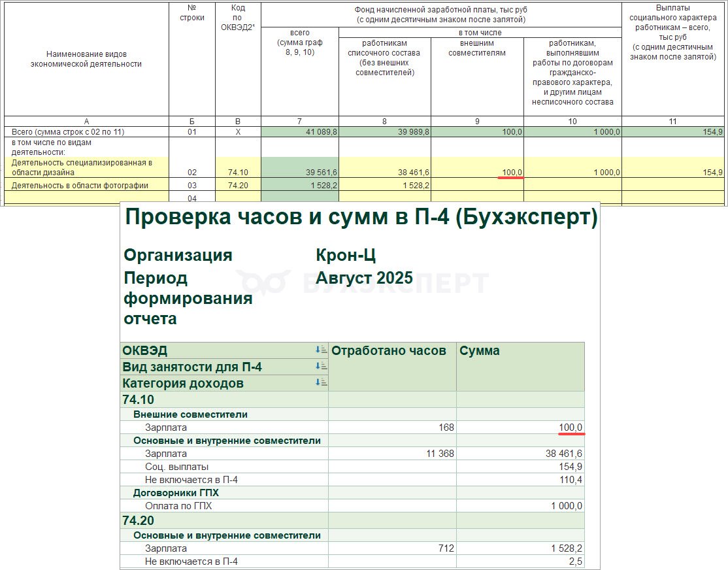Click the 38 461,6 cell in the P-4 form
Screen dimensions: 728x570
[385, 167]
